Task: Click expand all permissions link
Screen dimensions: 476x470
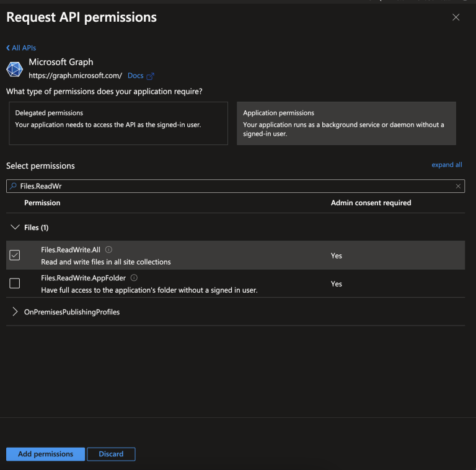Action: click(x=446, y=165)
